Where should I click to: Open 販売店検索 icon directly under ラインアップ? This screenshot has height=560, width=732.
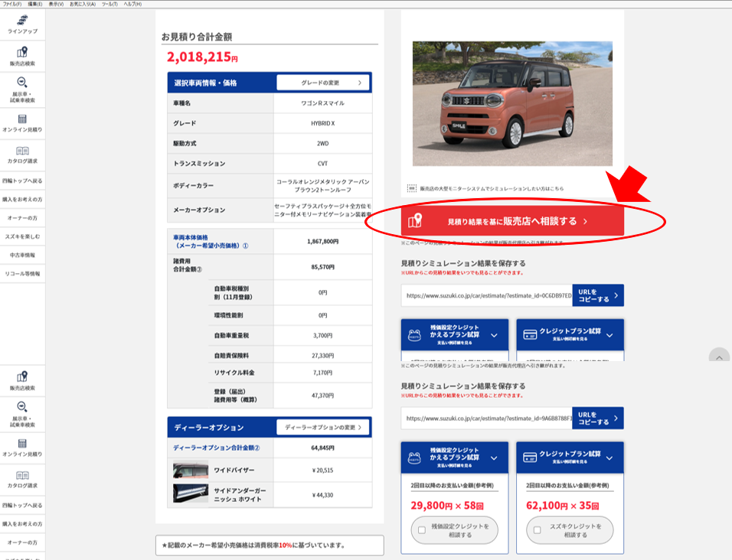coord(22,57)
